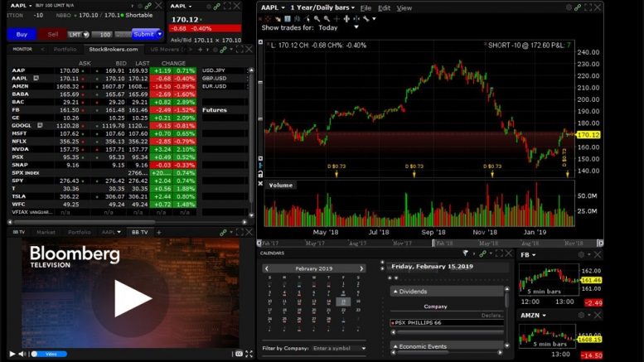Open the AMZN mini chart gear settings
This screenshot has height=362, width=644.
tap(581, 316)
